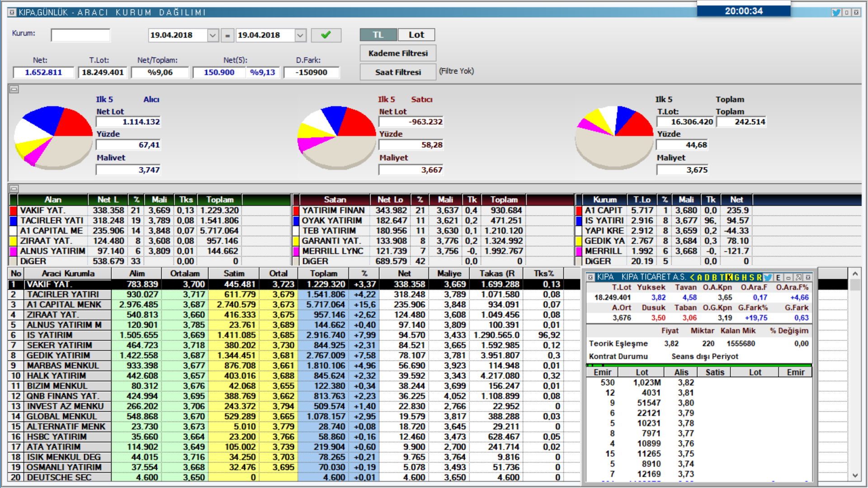Viewport: 868px width, 488px height.
Task: Open Kademe Filtresi
Action: coord(398,53)
